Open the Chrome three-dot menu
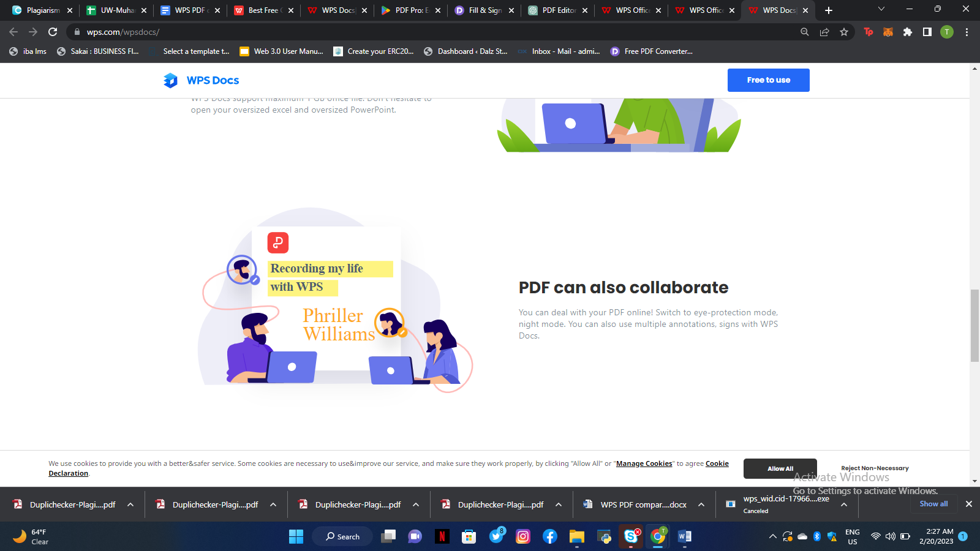Viewport: 980px width, 551px height. pos(967,32)
